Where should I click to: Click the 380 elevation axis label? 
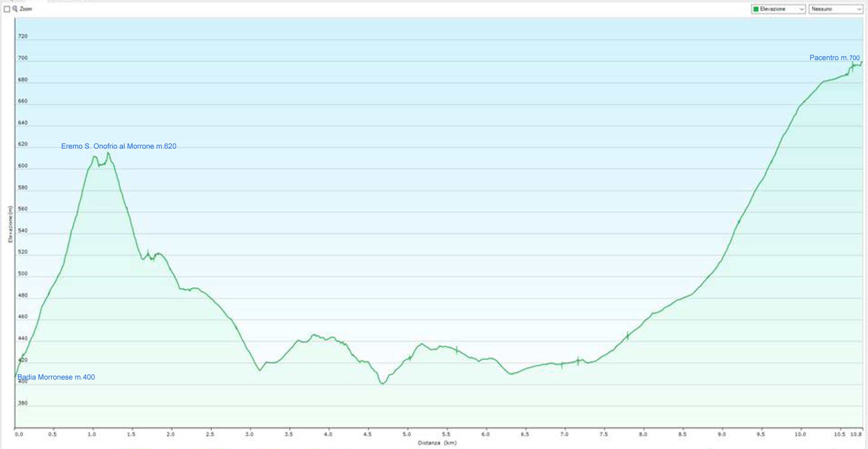[x=23, y=403]
